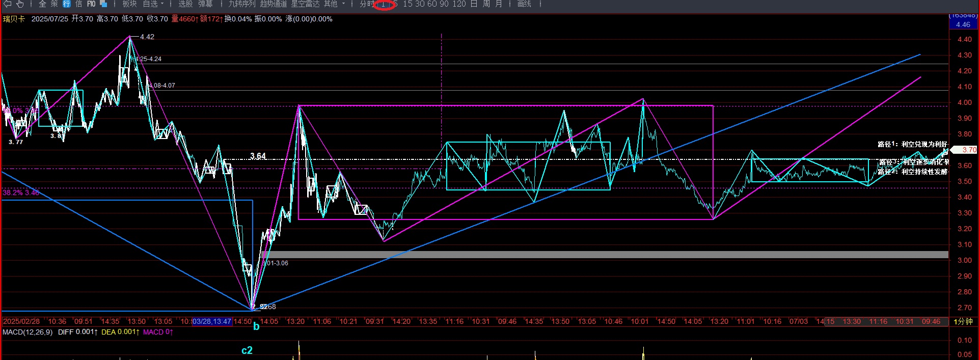Click the 3.77 low price label
This screenshot has width=980, height=360.
[x=16, y=142]
